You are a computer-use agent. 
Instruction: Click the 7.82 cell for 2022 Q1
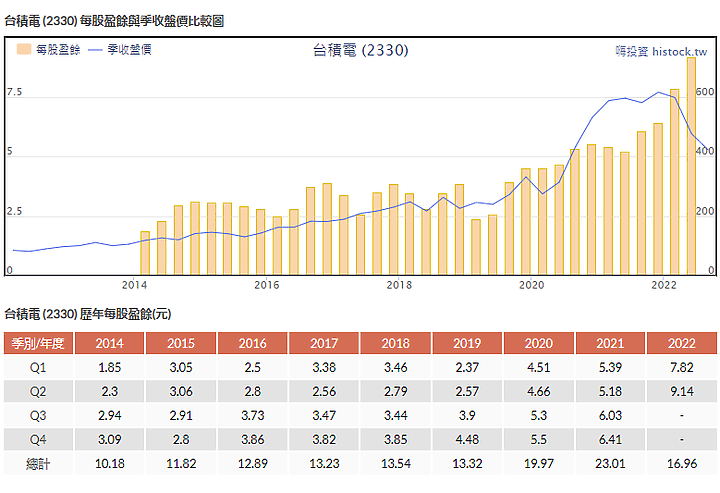[682, 367]
